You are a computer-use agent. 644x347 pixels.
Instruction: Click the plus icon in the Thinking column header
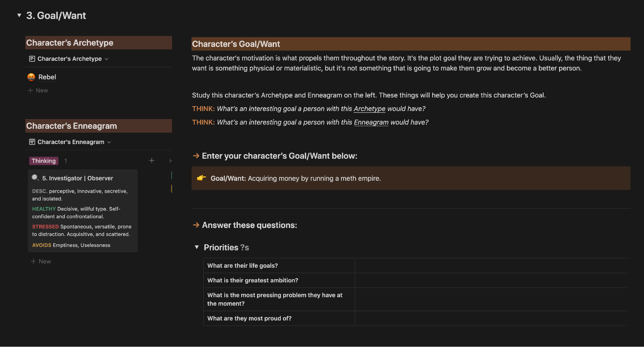coord(152,160)
